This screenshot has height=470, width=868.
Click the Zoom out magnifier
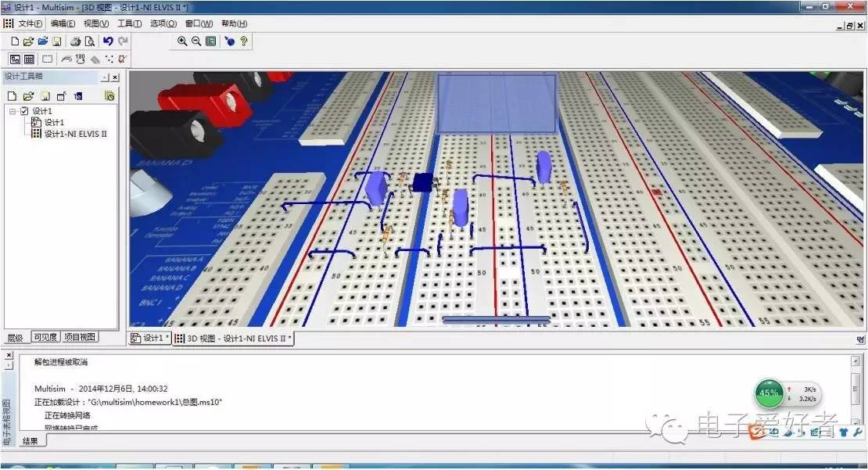point(196,41)
